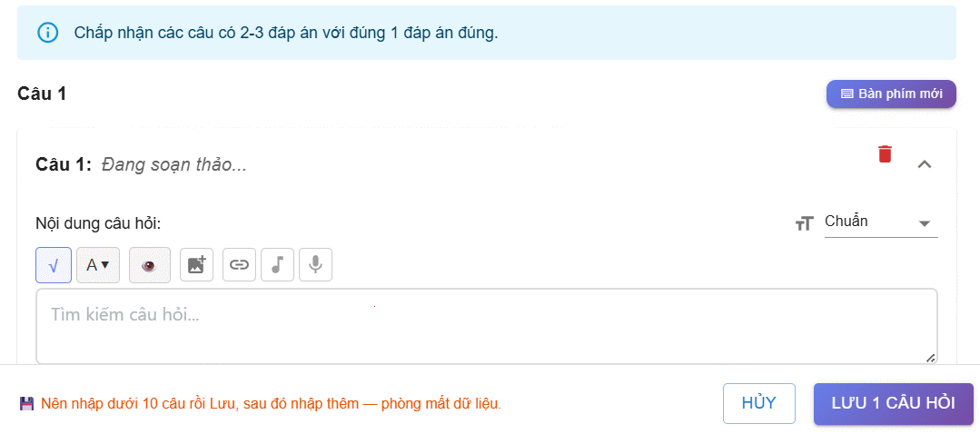Focus the Tìm kiếm câu hỏi text box

click(x=486, y=326)
